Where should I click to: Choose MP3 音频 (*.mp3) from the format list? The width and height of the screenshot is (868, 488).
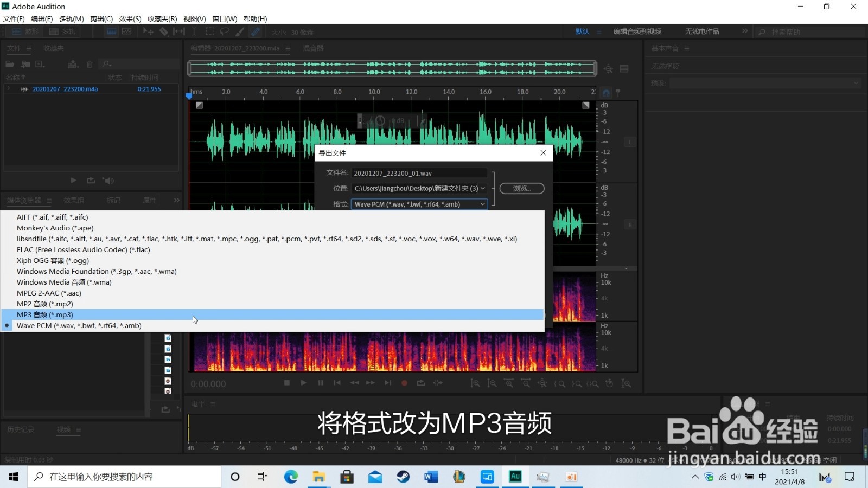tap(272, 314)
